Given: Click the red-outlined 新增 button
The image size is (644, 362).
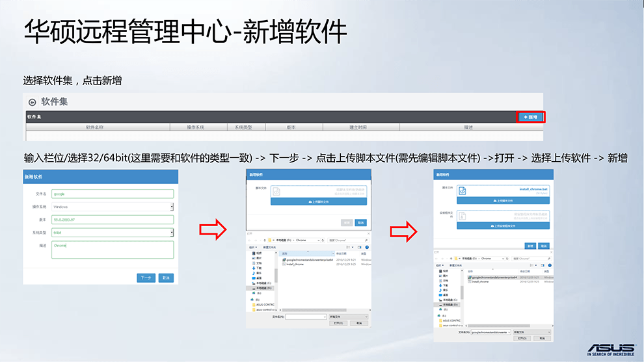Looking at the screenshot, I should 530,117.
